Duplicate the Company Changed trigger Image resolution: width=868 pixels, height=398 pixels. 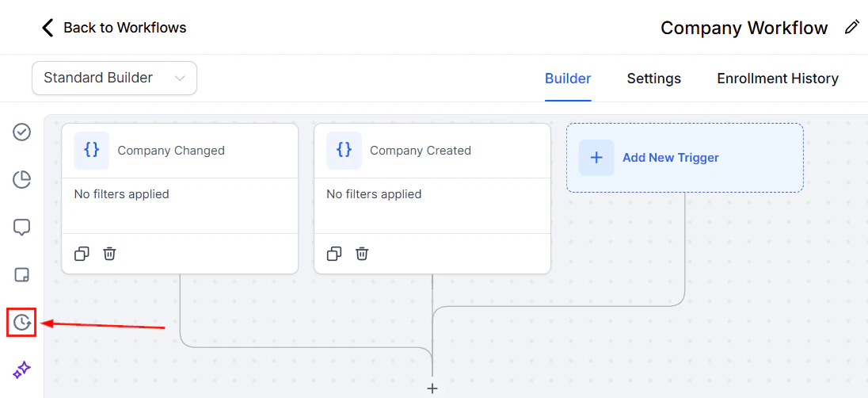click(x=82, y=254)
